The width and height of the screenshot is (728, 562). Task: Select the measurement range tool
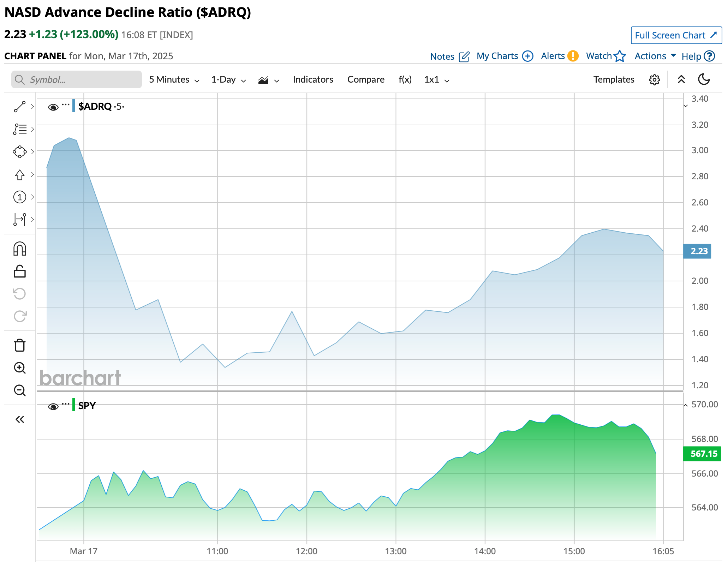pyautogui.click(x=20, y=219)
